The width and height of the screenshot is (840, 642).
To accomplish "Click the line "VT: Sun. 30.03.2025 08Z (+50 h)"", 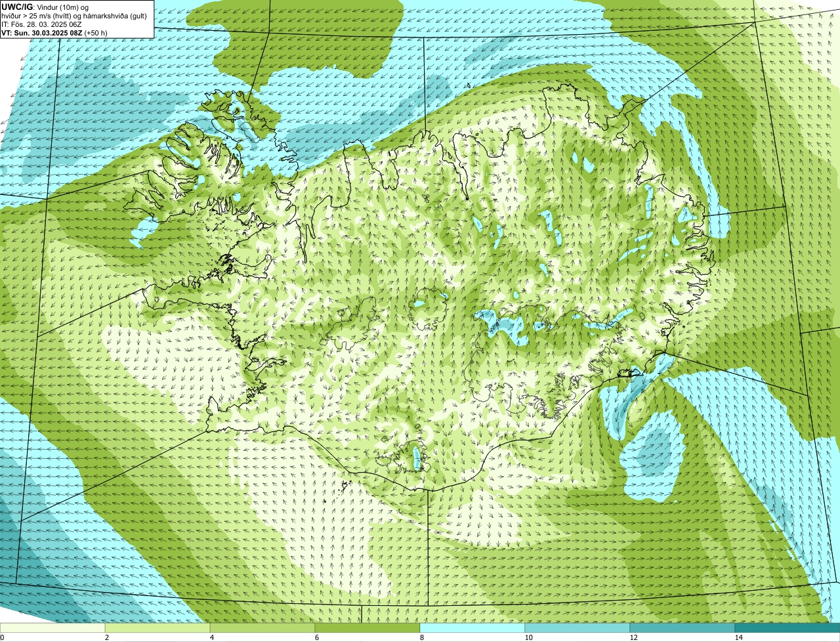I will click(x=54, y=33).
